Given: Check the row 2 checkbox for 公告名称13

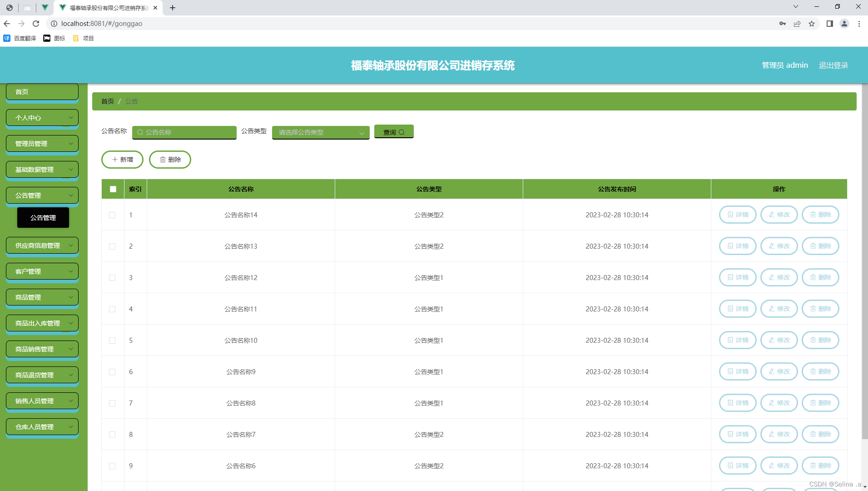Looking at the screenshot, I should (x=112, y=246).
